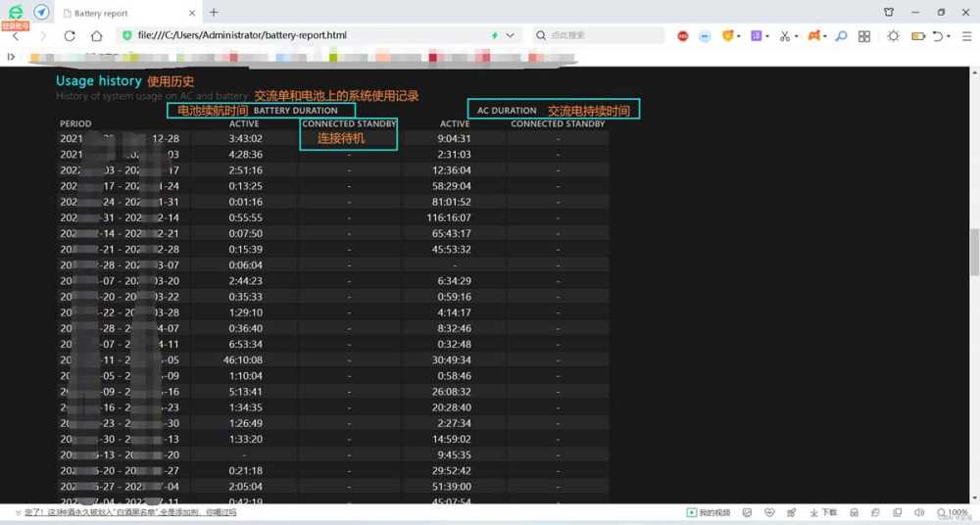Screen dimensions: 980x525
Task: Click the news headline link in status bar
Action: [x=127, y=512]
